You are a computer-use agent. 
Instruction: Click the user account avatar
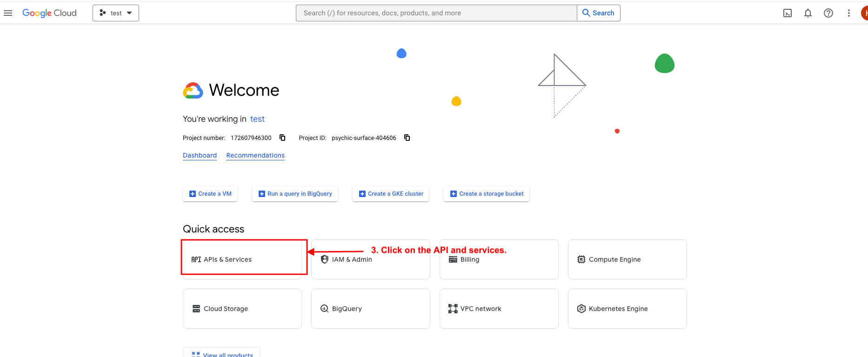click(x=864, y=13)
